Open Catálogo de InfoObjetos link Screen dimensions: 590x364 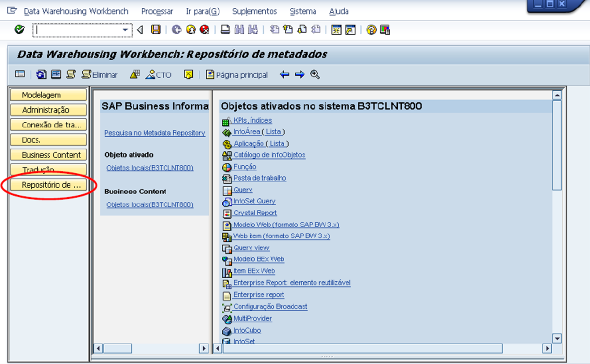pyautogui.click(x=269, y=155)
